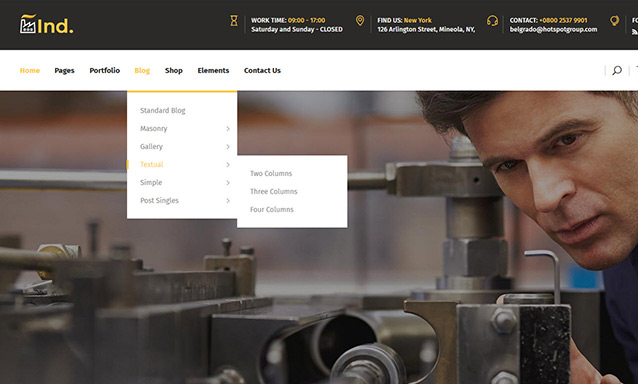
Task: Click the headset contact icon
Action: (x=492, y=21)
